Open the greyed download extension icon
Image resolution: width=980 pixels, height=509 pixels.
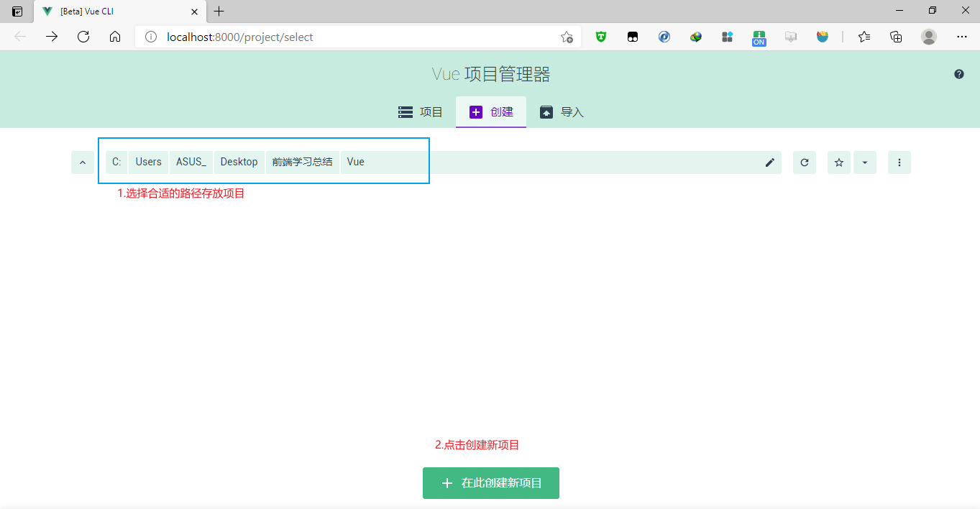[x=791, y=37]
